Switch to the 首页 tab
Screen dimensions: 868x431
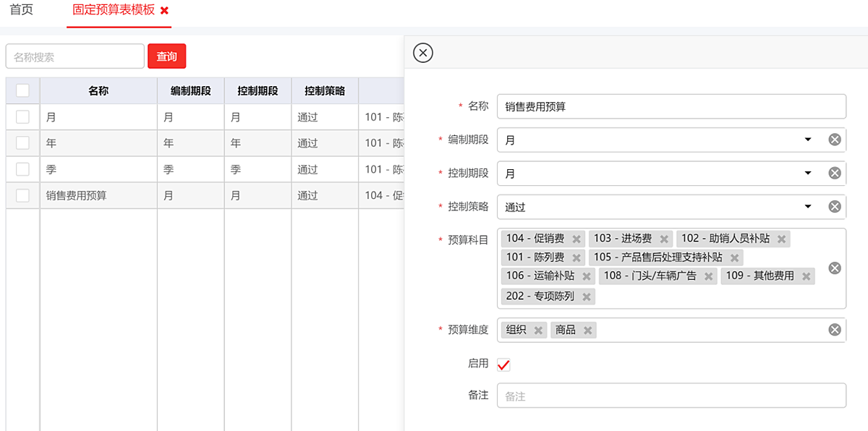point(21,11)
